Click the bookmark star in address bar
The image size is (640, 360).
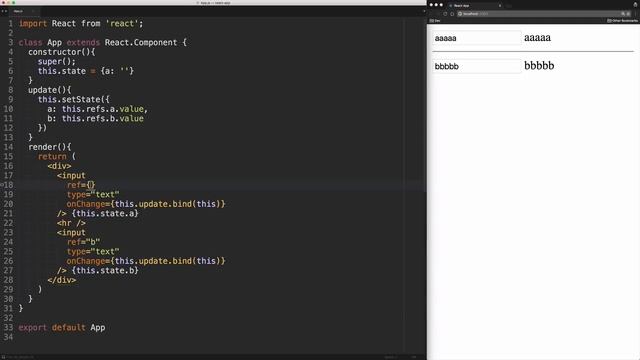[x=628, y=14]
